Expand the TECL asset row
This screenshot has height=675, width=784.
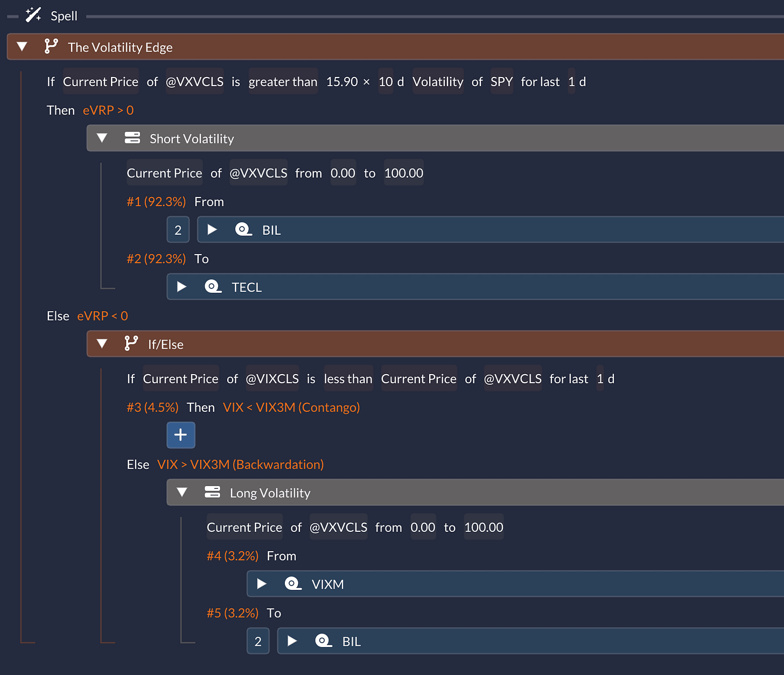pyautogui.click(x=182, y=287)
